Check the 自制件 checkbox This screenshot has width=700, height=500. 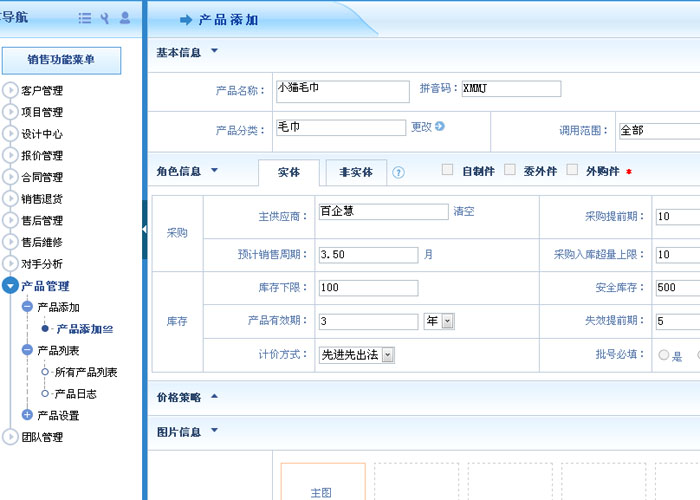(x=448, y=170)
